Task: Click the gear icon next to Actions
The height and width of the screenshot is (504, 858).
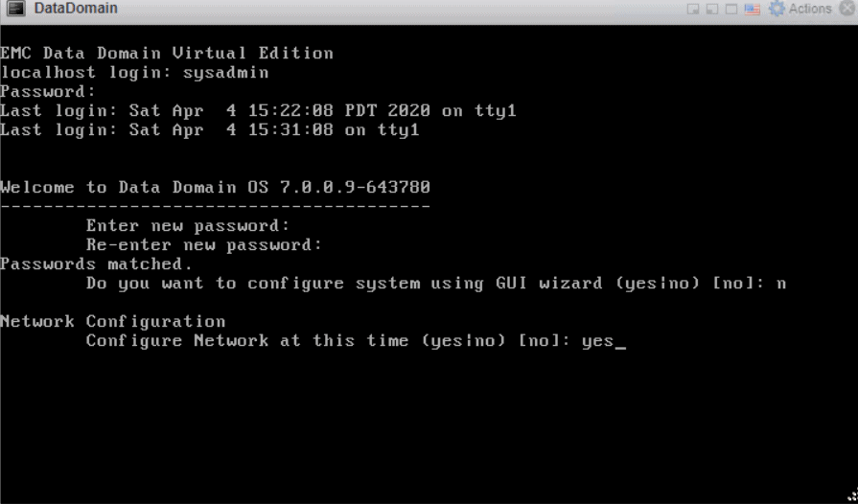Action: click(x=777, y=9)
